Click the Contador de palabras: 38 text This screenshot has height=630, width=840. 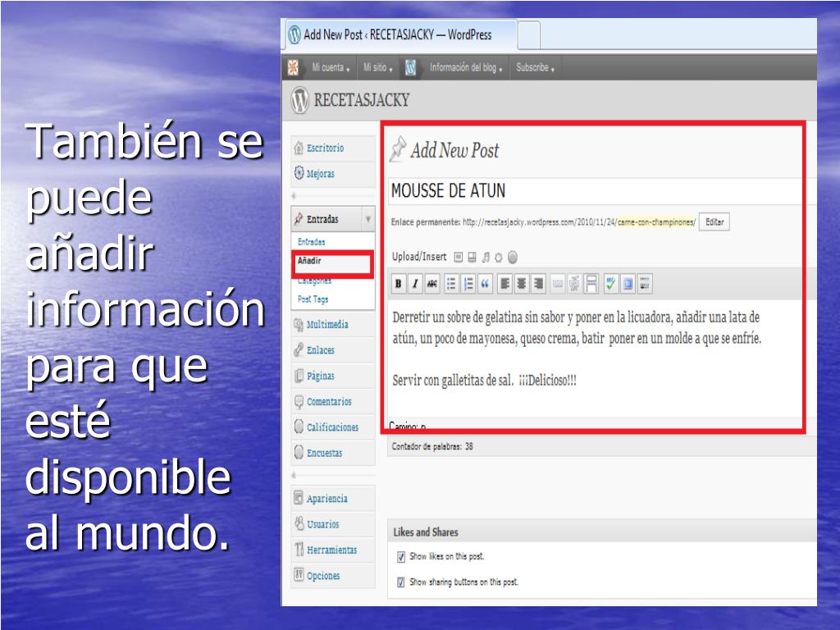coord(432,447)
